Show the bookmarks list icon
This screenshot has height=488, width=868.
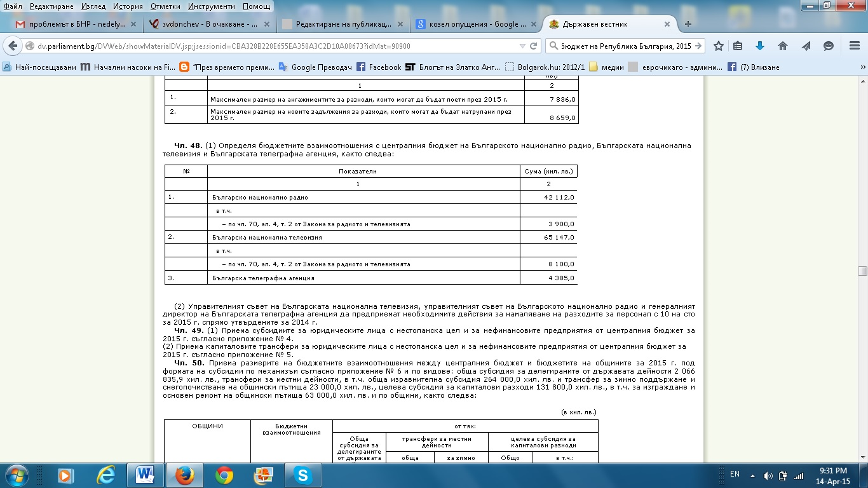pyautogui.click(x=738, y=46)
